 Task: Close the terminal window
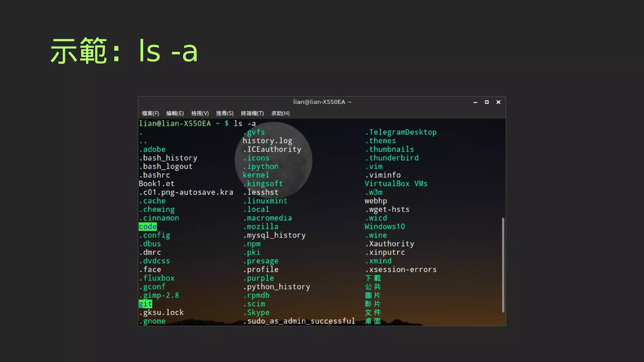coord(498,102)
